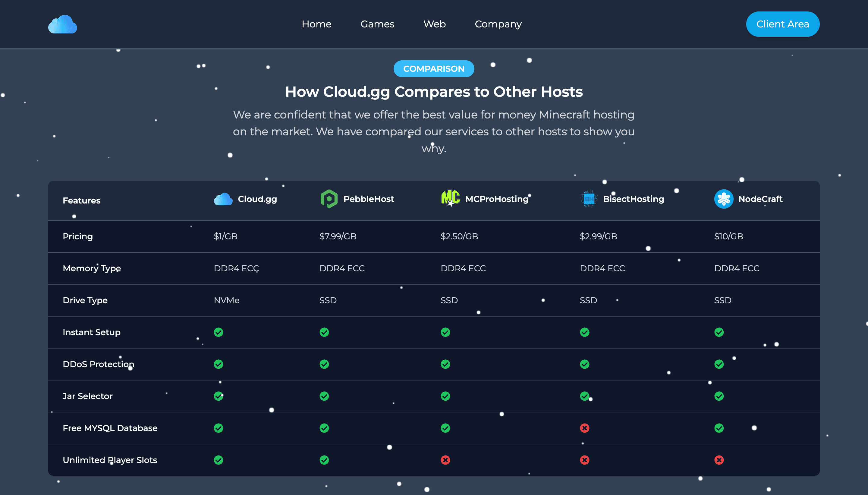This screenshot has height=495, width=868.
Task: Click BisectHosting Instant Setup green checkmark
Action: 585,332
